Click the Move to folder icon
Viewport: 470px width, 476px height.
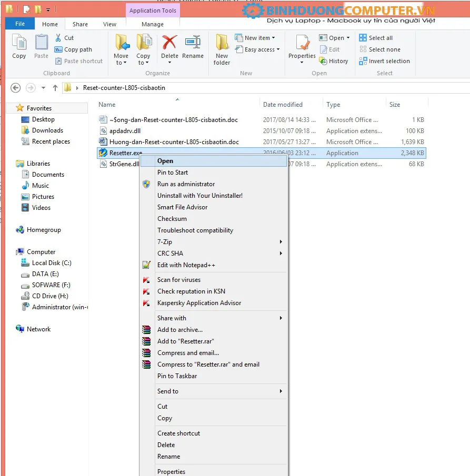pyautogui.click(x=122, y=42)
